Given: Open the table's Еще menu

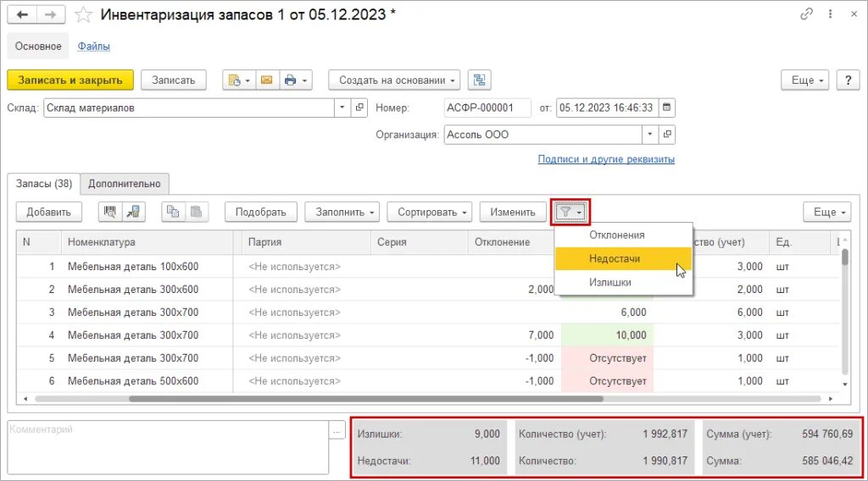Looking at the screenshot, I should coord(827,212).
